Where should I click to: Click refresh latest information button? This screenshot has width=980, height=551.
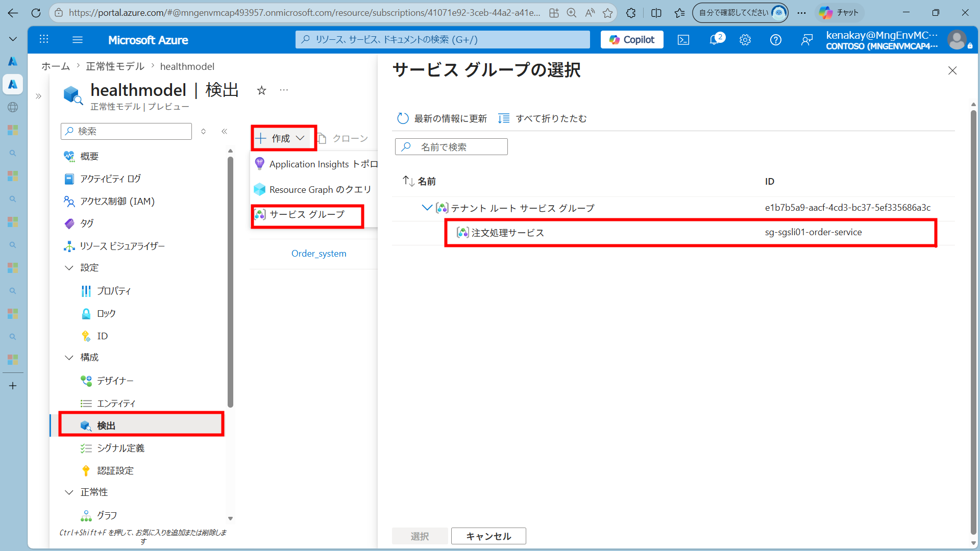pyautogui.click(x=442, y=118)
